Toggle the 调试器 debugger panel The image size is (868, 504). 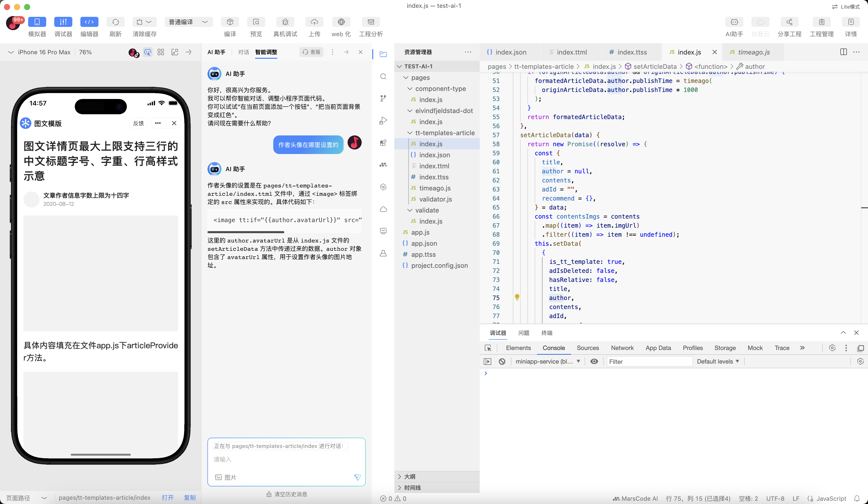(63, 22)
